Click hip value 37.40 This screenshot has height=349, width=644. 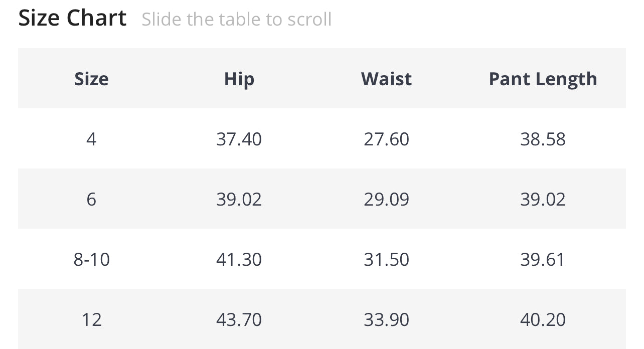(x=239, y=139)
